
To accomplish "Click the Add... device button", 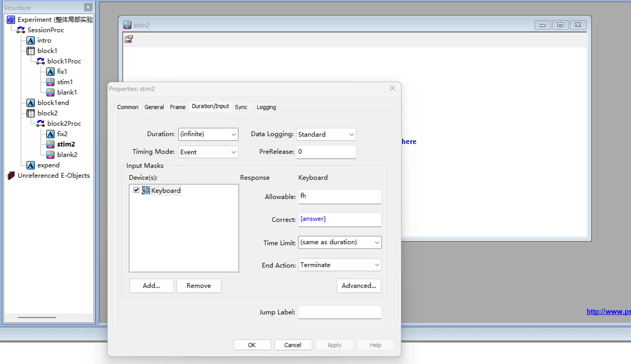I will click(151, 286).
